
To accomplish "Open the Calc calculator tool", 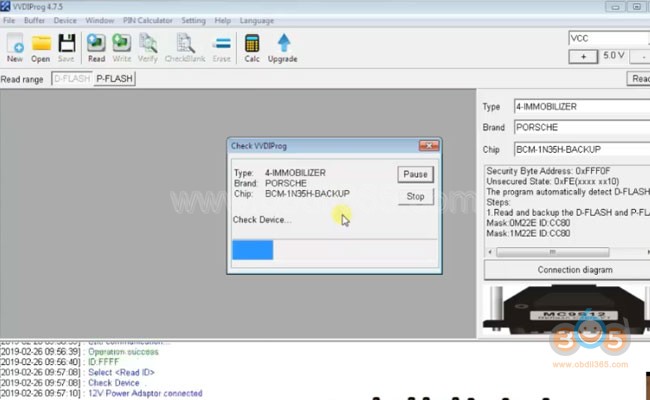I will click(252, 48).
